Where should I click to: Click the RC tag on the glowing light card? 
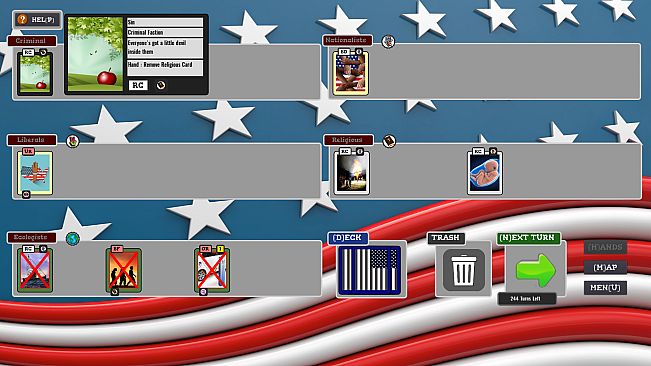(x=345, y=151)
